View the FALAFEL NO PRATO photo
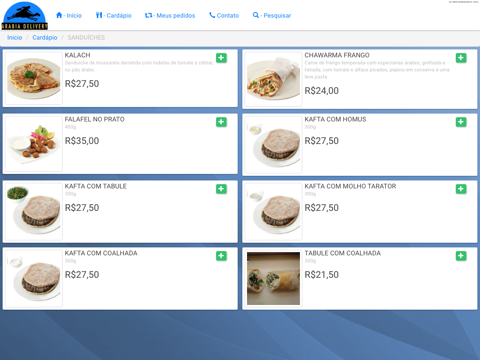Screen dimensions: 480x360 pyautogui.click(x=34, y=144)
